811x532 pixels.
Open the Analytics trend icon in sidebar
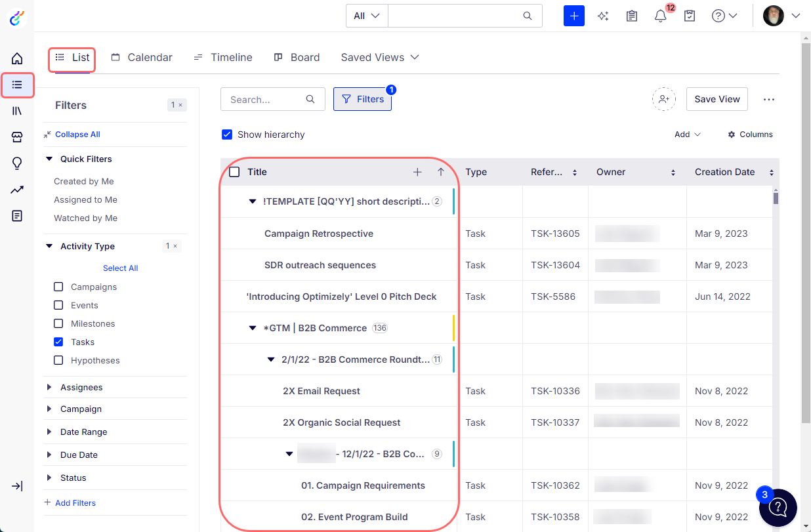[17, 190]
